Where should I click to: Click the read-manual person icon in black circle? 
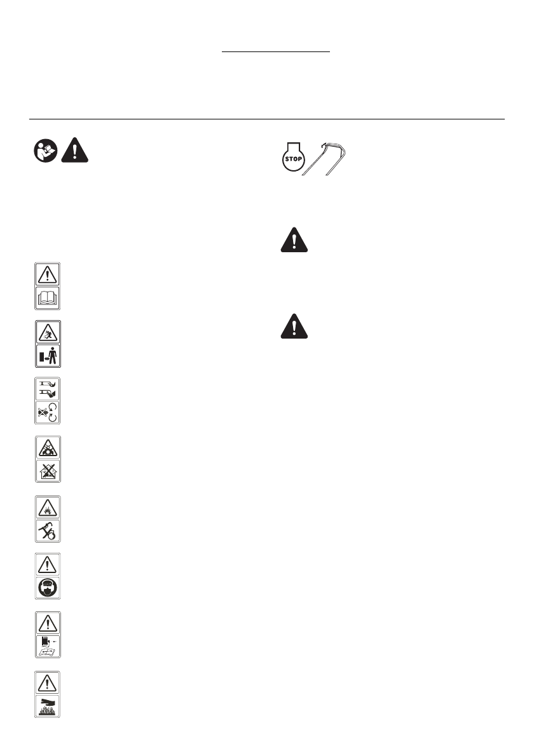coord(46,151)
